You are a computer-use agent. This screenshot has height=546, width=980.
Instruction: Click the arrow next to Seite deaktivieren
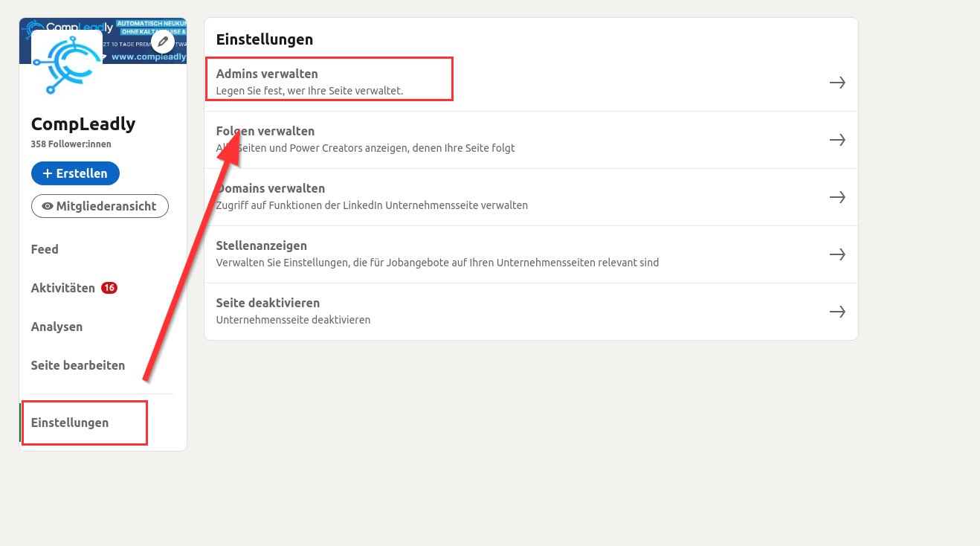[x=837, y=312]
